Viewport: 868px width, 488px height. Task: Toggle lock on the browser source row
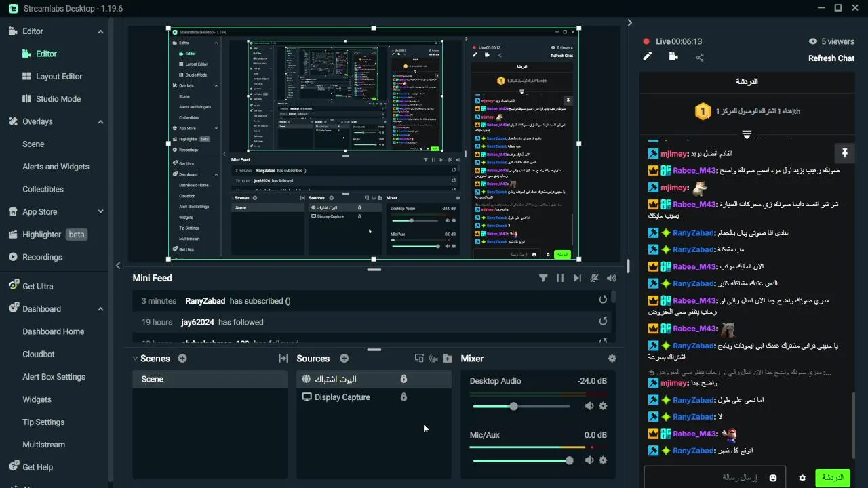pyautogui.click(x=403, y=379)
